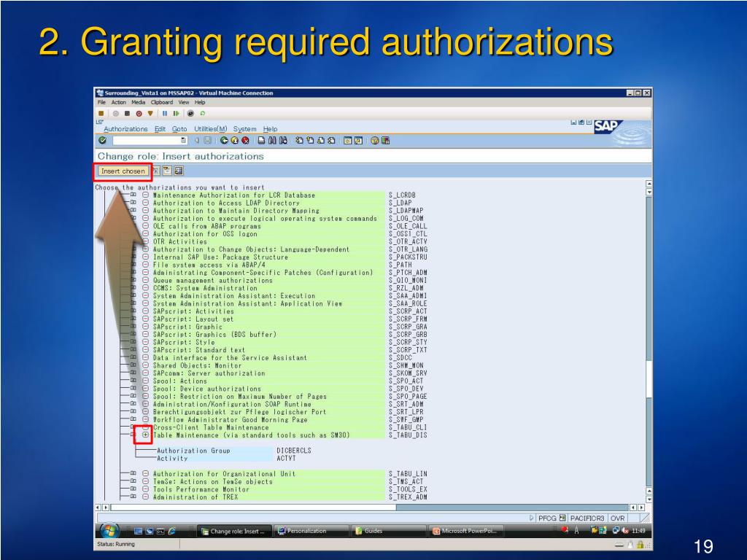Toggle selection circle for SAPscript: Style
The height and width of the screenshot is (560, 747).
point(145,343)
